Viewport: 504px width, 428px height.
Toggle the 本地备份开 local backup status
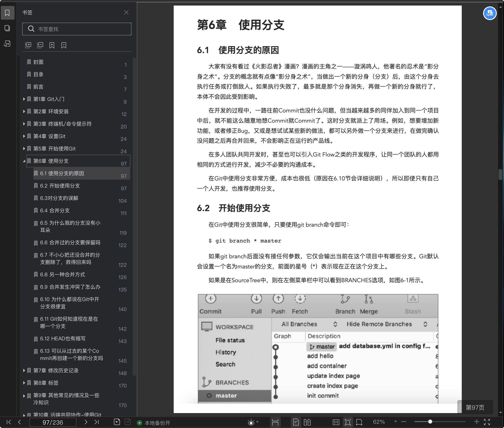154,423
